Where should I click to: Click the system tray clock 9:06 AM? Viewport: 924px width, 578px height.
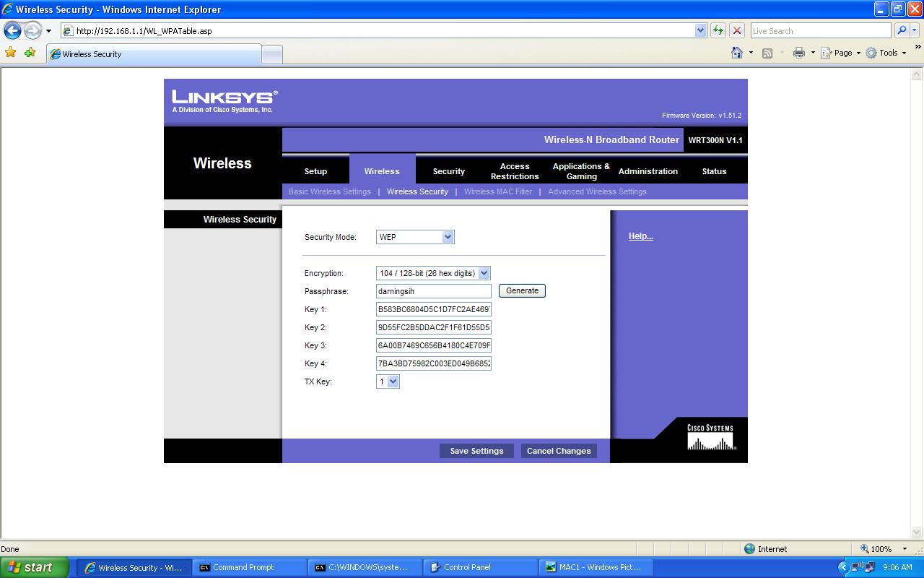(x=897, y=567)
